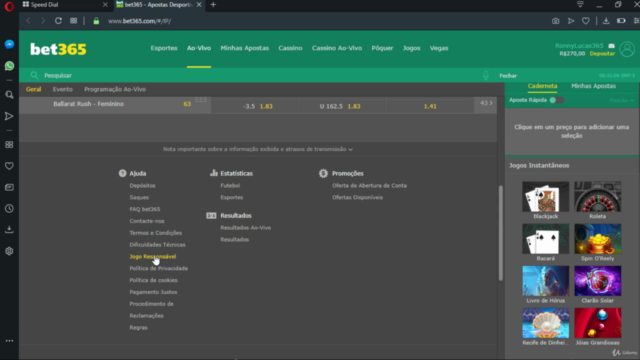Image resolution: width=640 pixels, height=360 pixels.
Task: Click the battery saver icon
Action: click(x=621, y=21)
